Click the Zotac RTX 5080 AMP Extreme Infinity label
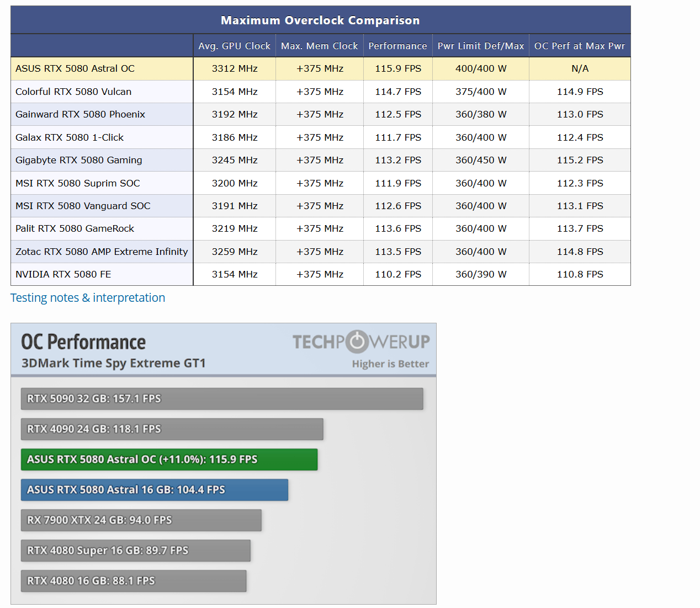Viewport: 700px width, 608px height. pyautogui.click(x=102, y=252)
